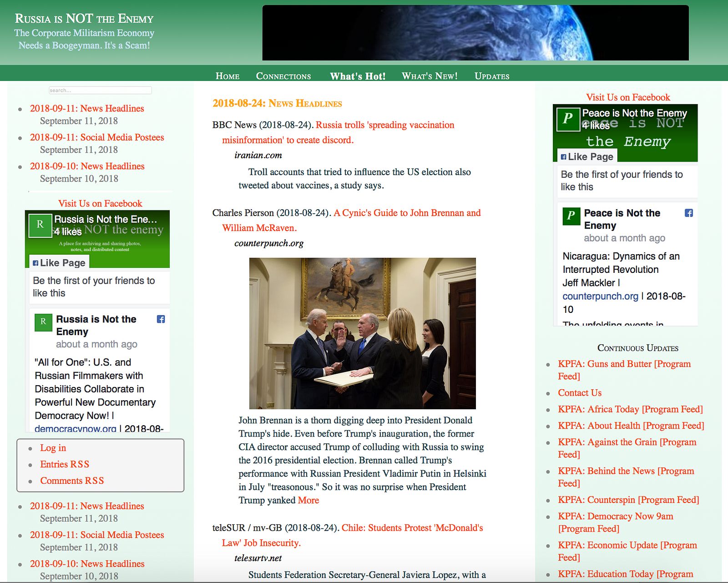The width and height of the screenshot is (728, 583).
Task: Like the Russia is Not the Enemy Facebook page
Action: click(x=59, y=262)
